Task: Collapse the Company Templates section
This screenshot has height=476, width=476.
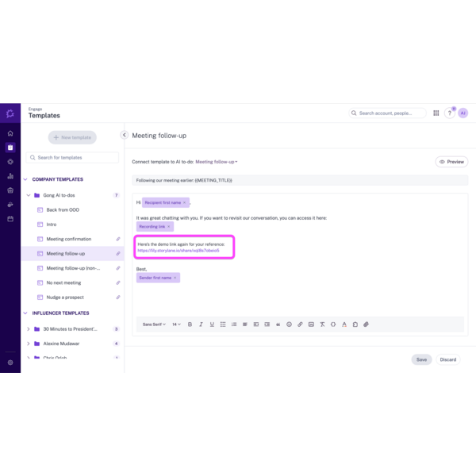Action: [25, 179]
